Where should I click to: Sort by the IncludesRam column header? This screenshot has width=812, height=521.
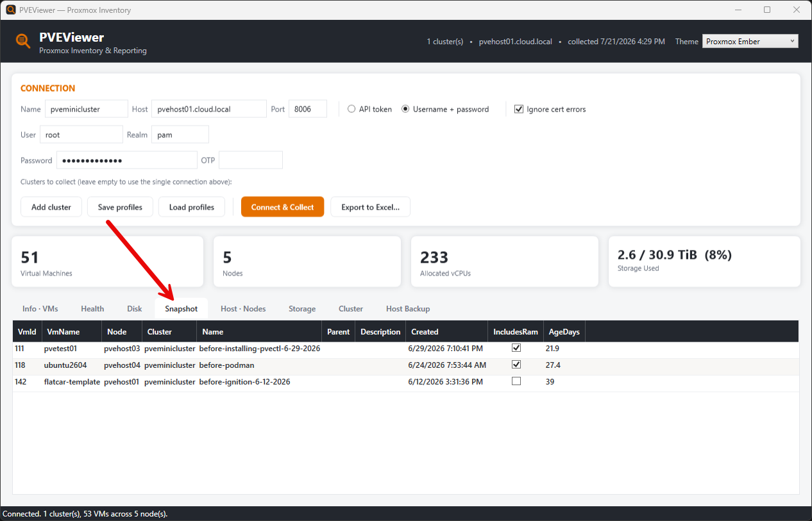point(516,332)
